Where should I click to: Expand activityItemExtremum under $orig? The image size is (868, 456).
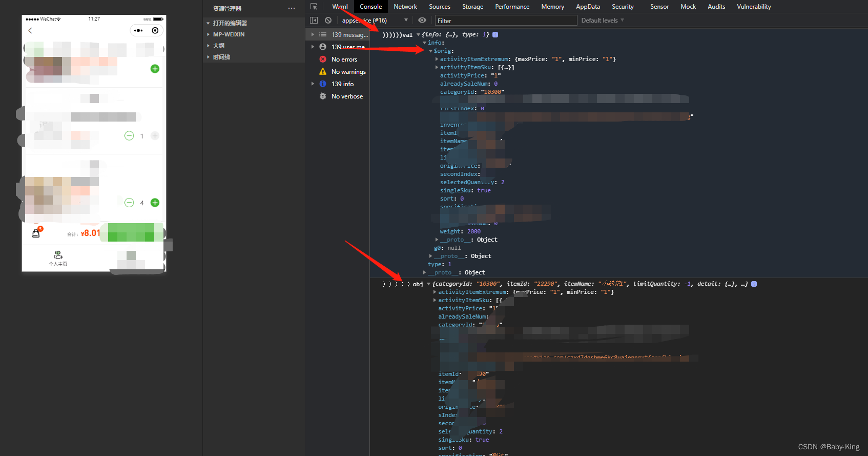pyautogui.click(x=437, y=60)
